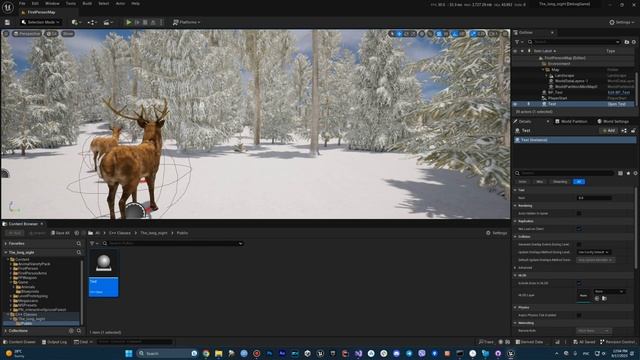Open the Update Overlaps Method During Level dropdown
640x360 pixels.
point(593,252)
